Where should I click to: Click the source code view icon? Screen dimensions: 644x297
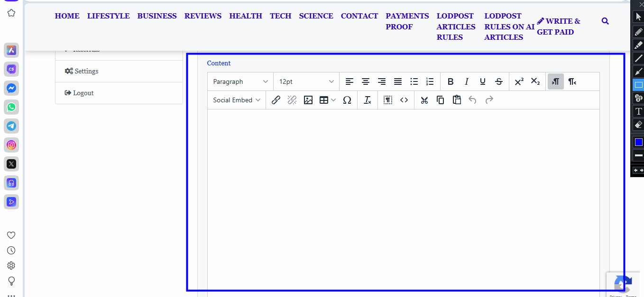tap(404, 100)
